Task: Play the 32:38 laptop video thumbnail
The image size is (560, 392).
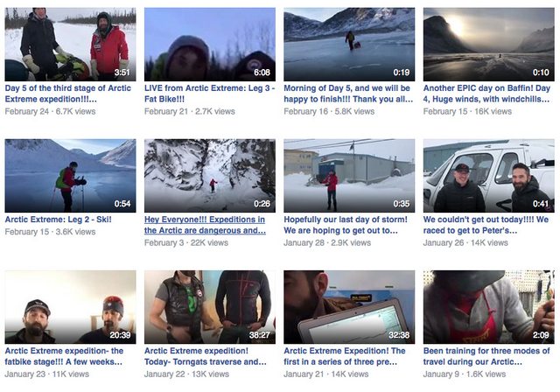Action: (349, 307)
